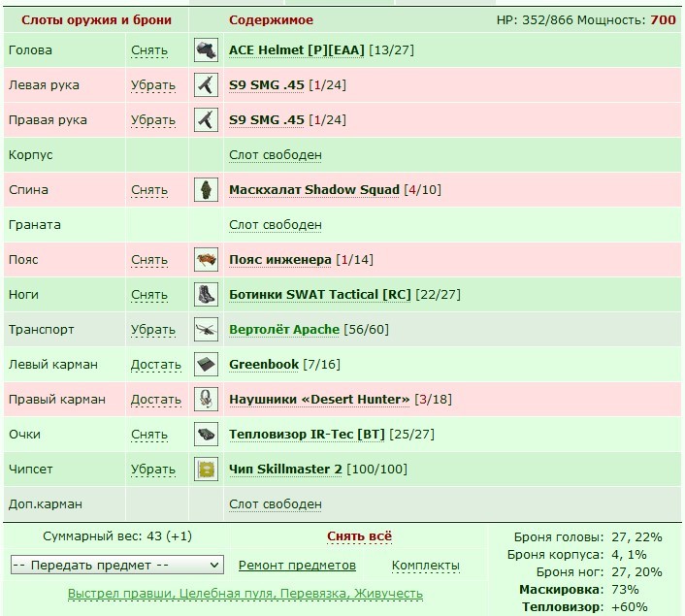Click the S9 SMG icon in Левая рука row
This screenshot has height=616, width=685.
tap(206, 85)
